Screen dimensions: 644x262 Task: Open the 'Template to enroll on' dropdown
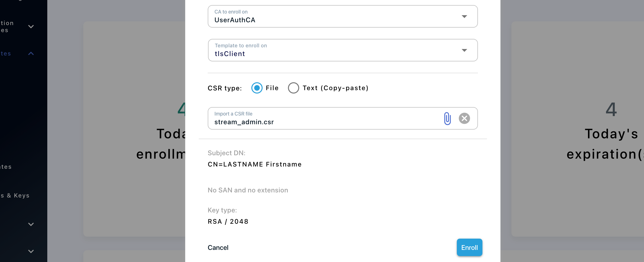[465, 50]
